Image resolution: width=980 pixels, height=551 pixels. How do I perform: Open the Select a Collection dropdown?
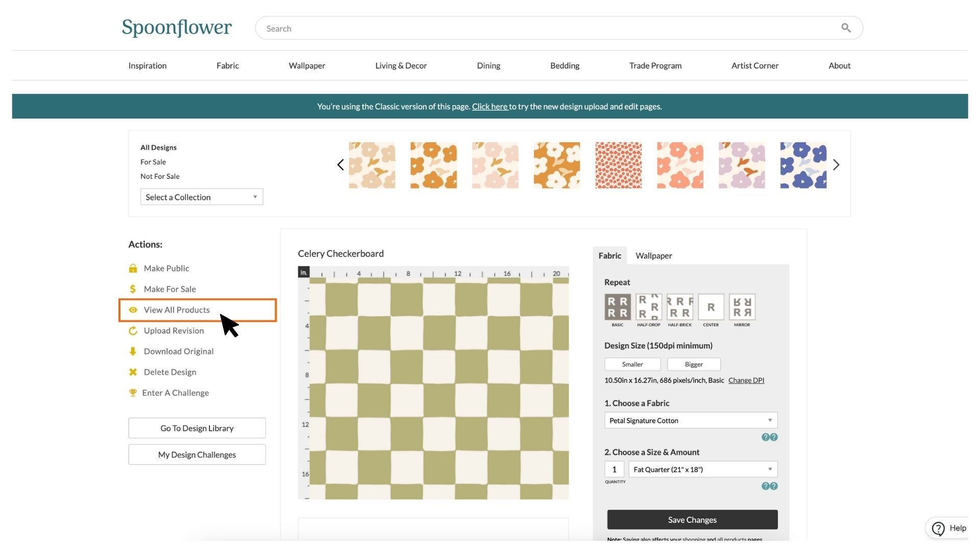click(x=202, y=197)
